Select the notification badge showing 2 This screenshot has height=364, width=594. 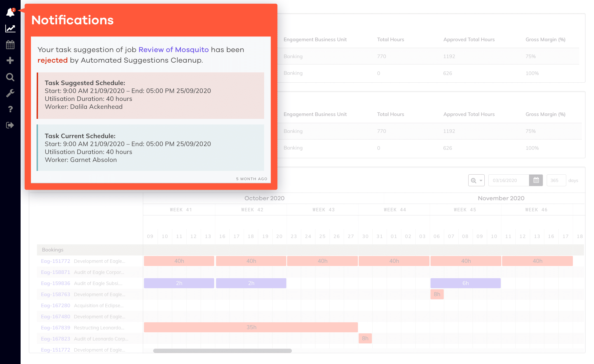pyautogui.click(x=14, y=10)
